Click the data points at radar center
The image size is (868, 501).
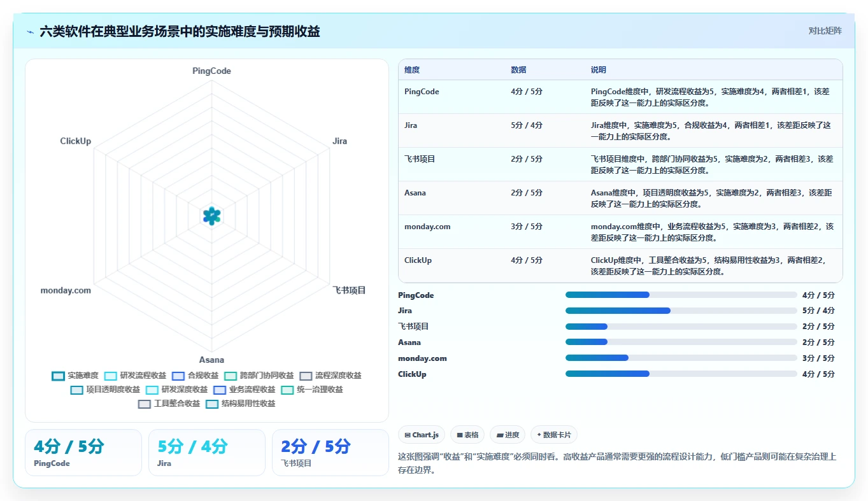[211, 216]
